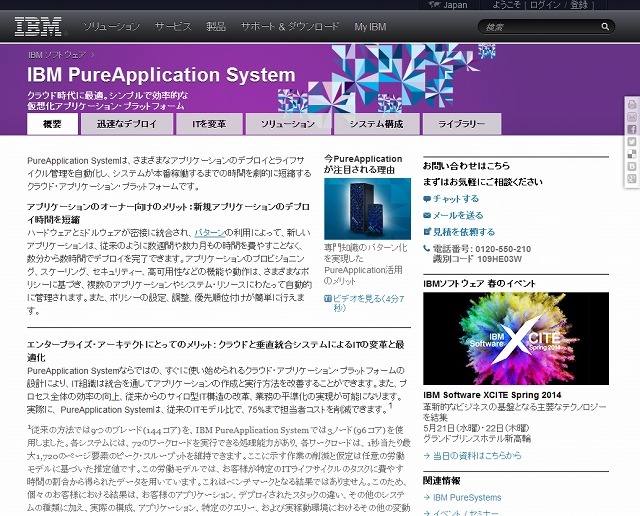Click the print icon in share sidebar
640x516 pixels.
coord(632,105)
